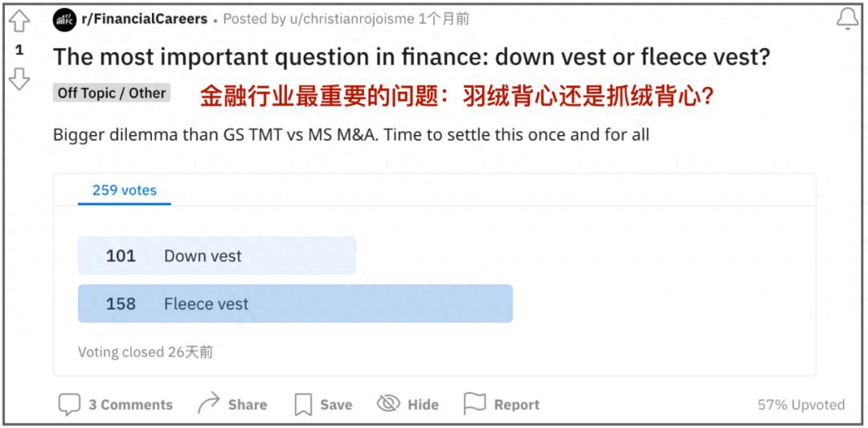Open the 3 Comments link
Viewport: 868px width, 428px height.
pos(130,405)
